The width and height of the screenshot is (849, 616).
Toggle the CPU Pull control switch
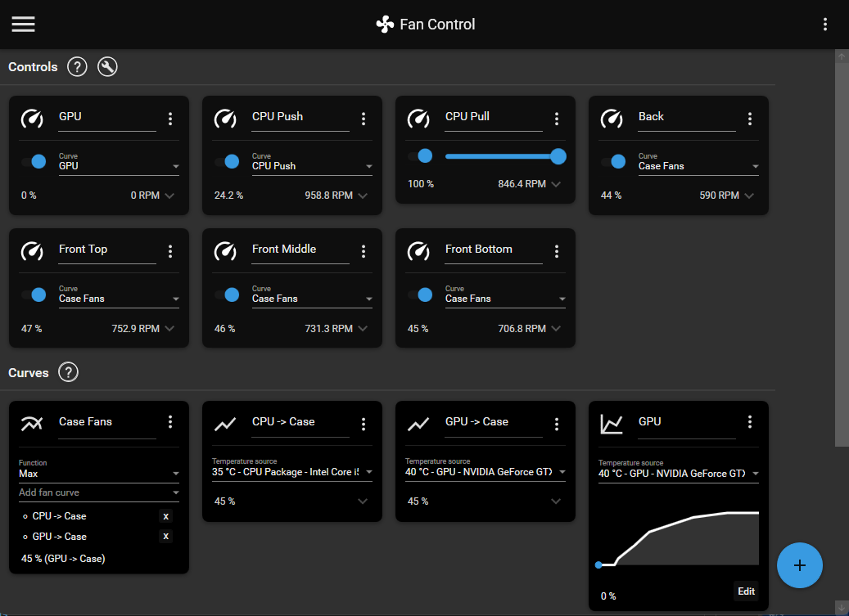(x=420, y=155)
